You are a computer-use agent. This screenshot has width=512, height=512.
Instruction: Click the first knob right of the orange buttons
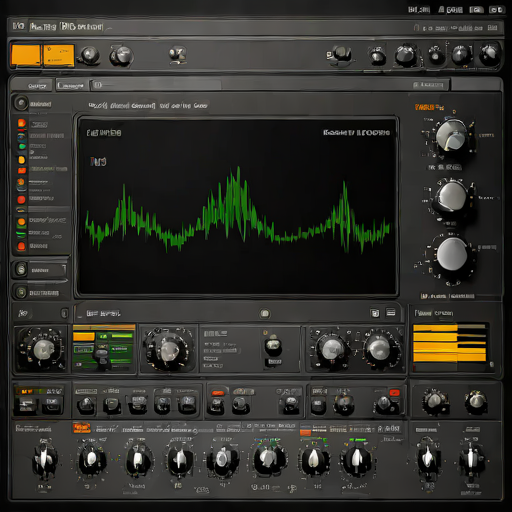tap(89, 55)
